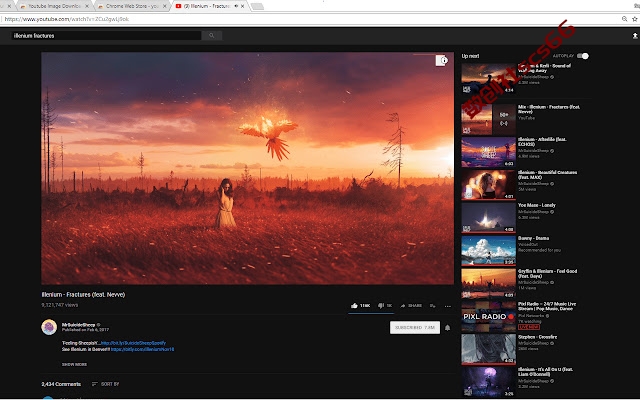Click the browser address bar URL

tap(67, 19)
